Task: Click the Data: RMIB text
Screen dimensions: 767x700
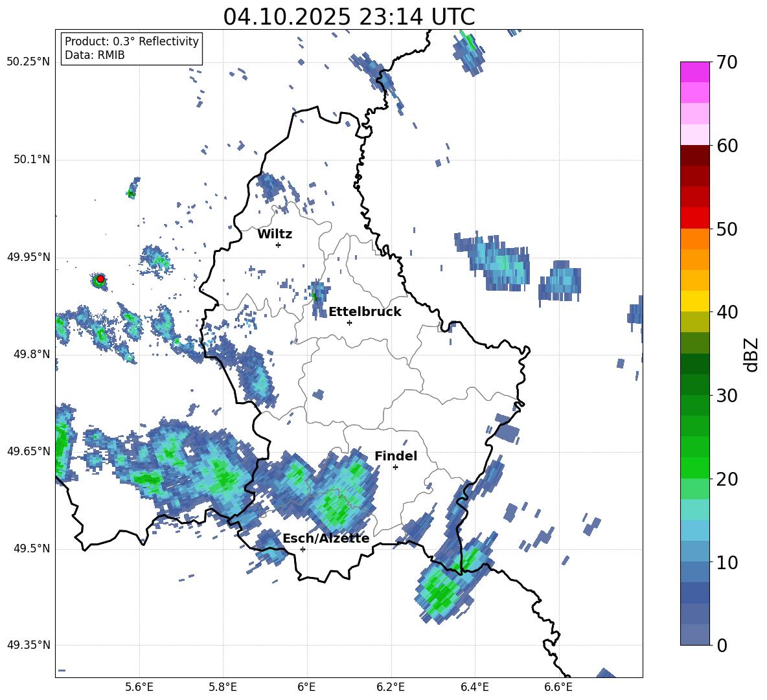Action: point(95,55)
